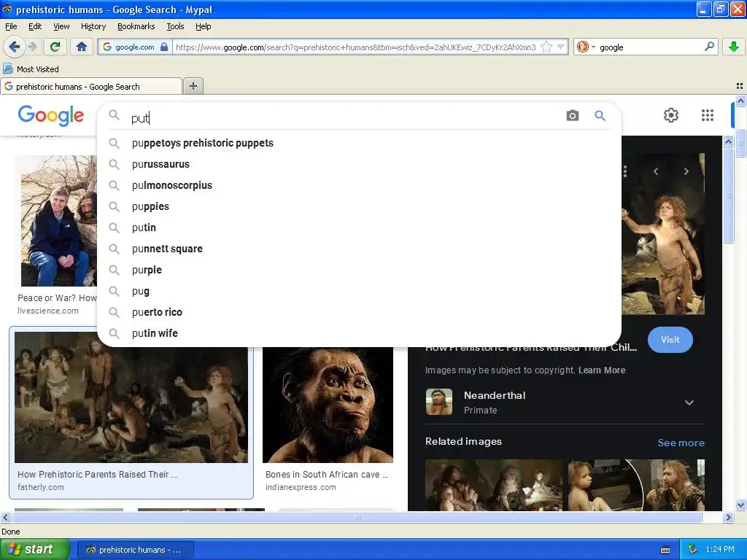Click the 1:24 PM taskbar clock

[x=720, y=550]
